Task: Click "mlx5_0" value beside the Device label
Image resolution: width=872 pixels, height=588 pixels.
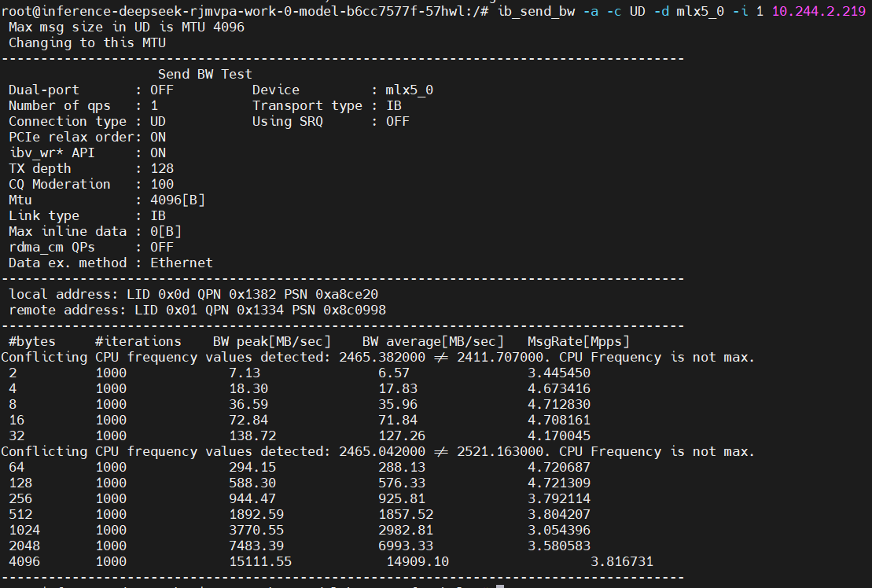Action: 410,90
